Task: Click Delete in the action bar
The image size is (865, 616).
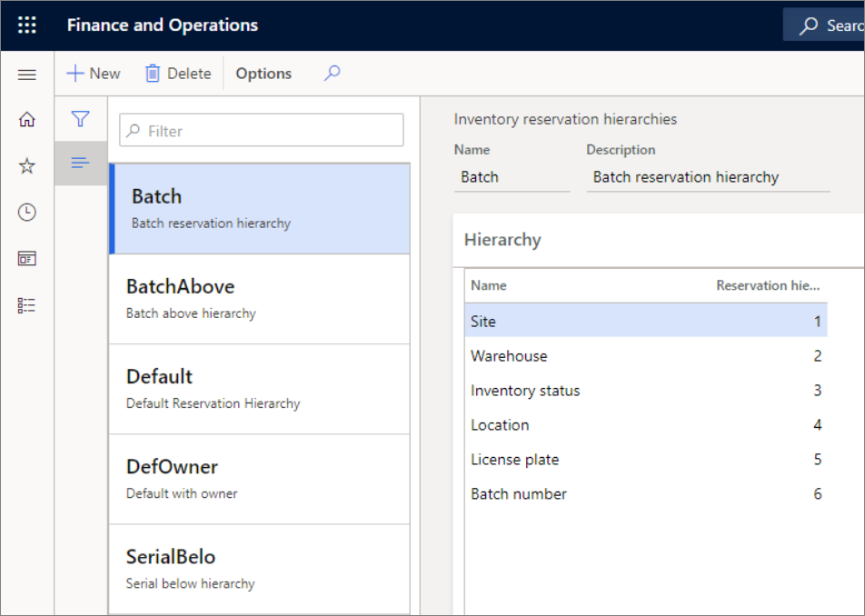Action: click(178, 74)
